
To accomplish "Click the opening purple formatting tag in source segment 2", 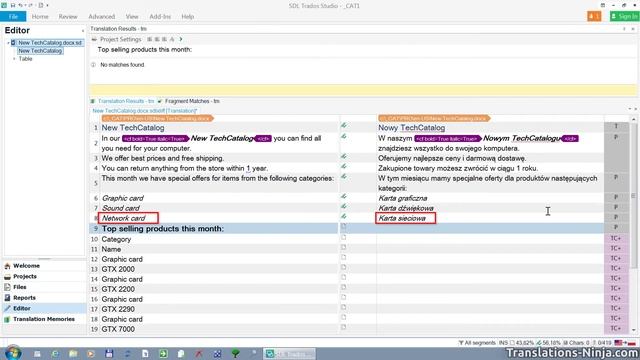I will 156,139.
